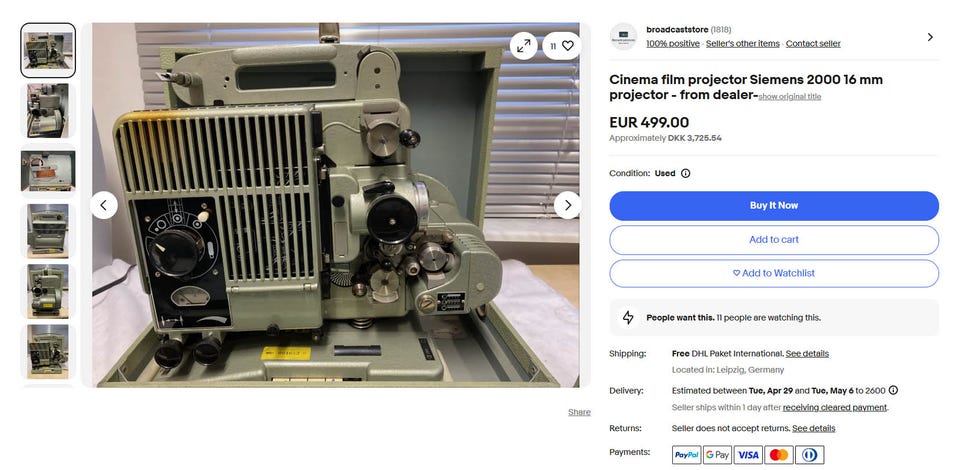Select the first projector thumbnail
The height and width of the screenshot is (470, 960).
tap(48, 51)
